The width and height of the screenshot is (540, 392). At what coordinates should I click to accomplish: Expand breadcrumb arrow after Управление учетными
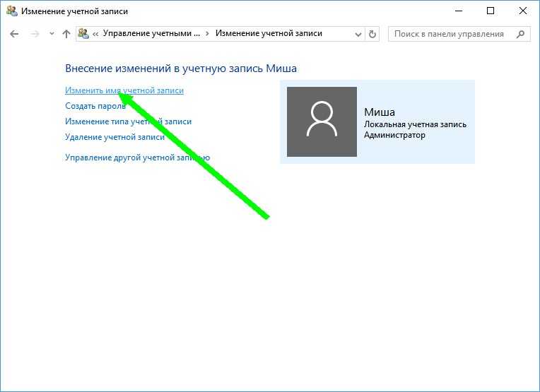click(207, 34)
